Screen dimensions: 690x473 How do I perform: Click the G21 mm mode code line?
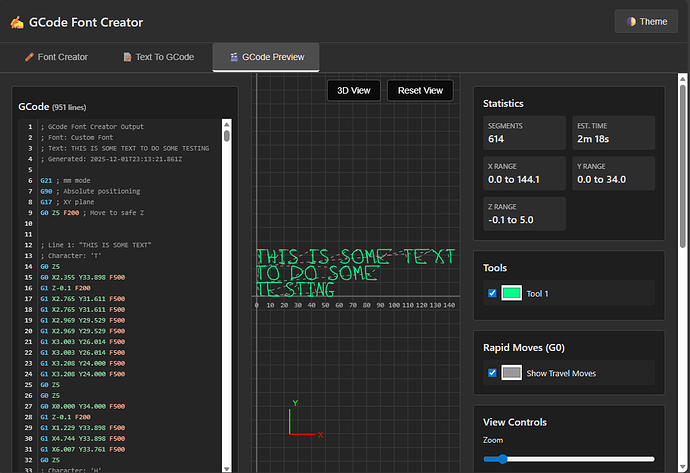click(65, 180)
